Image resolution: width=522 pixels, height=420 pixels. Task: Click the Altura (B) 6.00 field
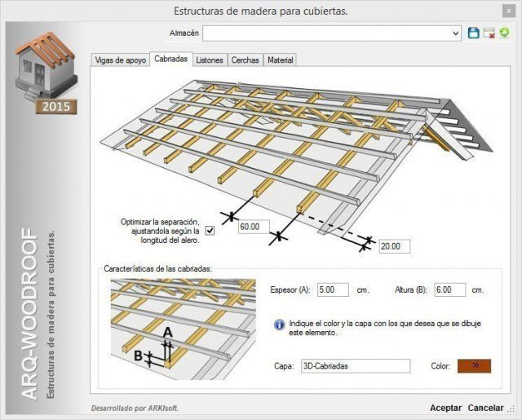[449, 290]
